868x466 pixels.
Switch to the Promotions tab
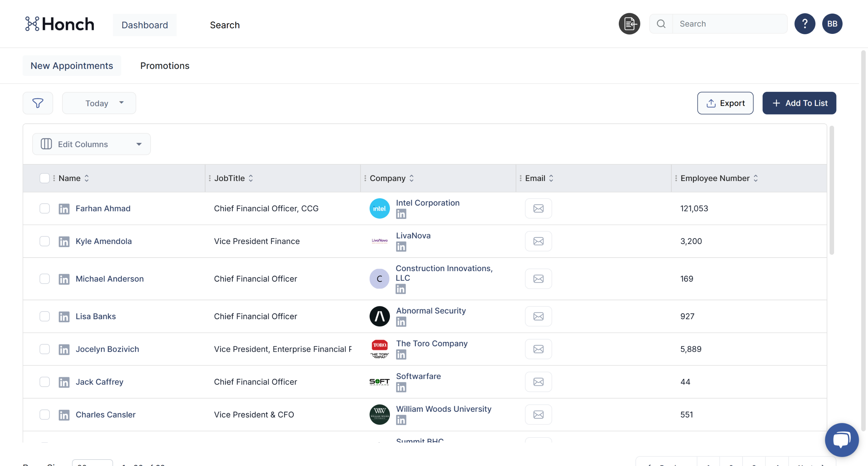tap(165, 66)
